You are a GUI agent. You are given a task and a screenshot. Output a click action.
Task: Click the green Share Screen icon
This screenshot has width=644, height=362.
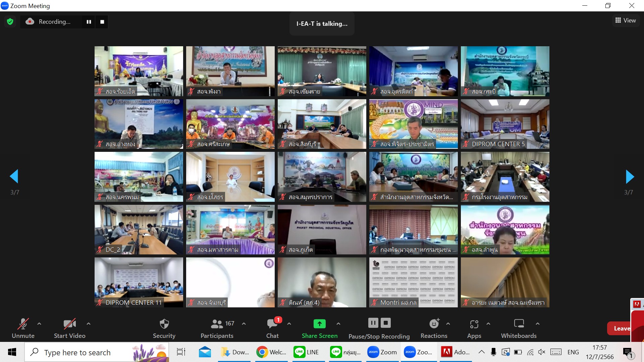point(319,324)
